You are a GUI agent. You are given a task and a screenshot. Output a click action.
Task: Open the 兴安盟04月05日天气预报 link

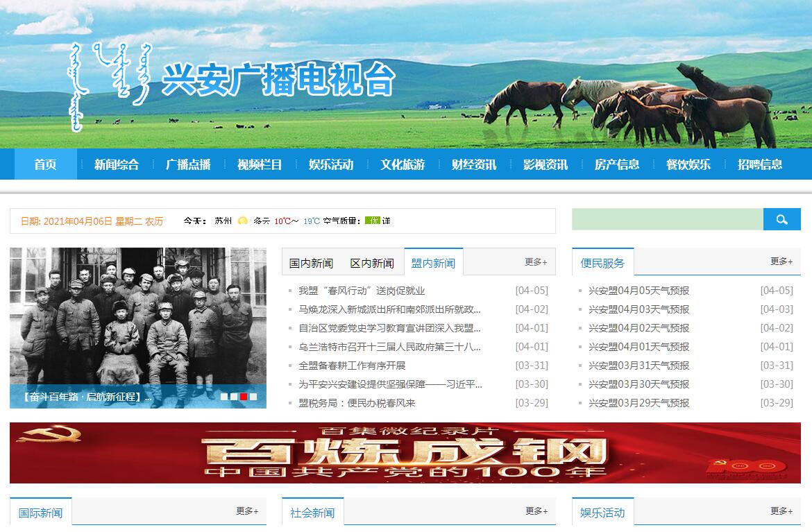[638, 291]
